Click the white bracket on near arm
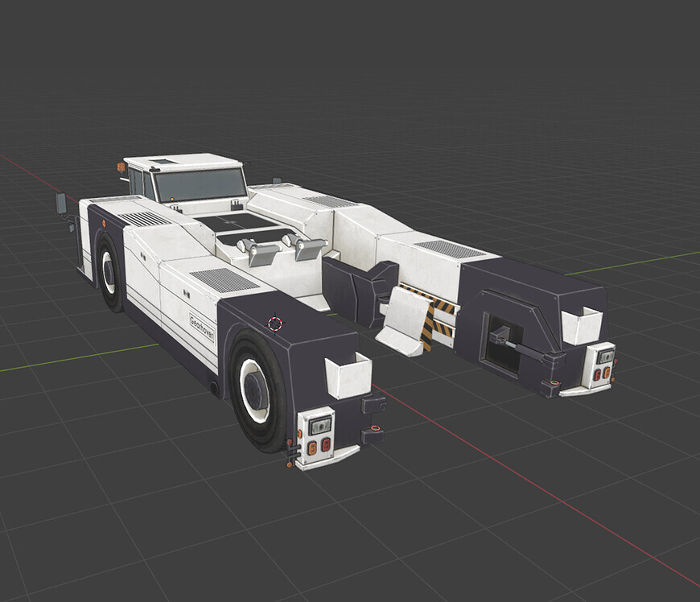Screen dimensions: 700x602 [348, 376]
